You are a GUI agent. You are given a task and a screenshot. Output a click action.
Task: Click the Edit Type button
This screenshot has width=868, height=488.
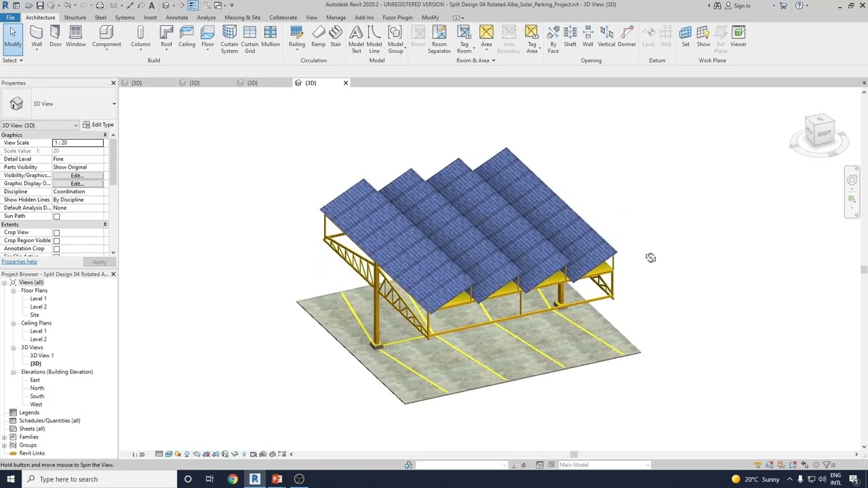pos(98,125)
